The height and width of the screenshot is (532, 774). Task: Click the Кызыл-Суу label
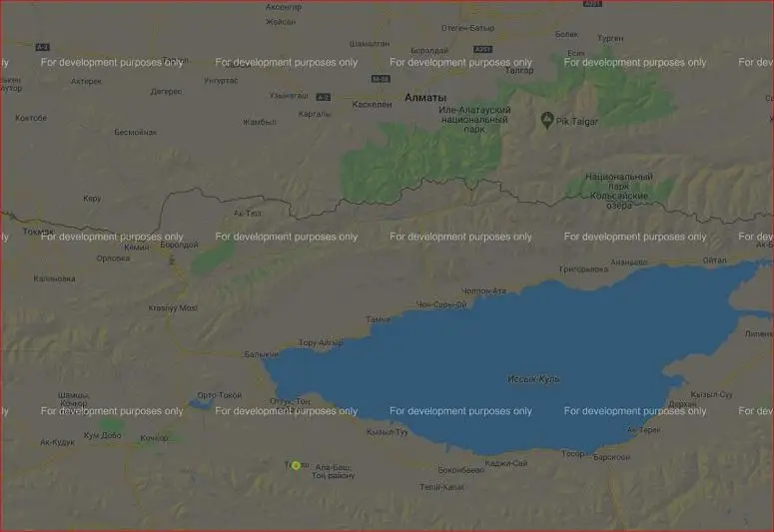(711, 395)
